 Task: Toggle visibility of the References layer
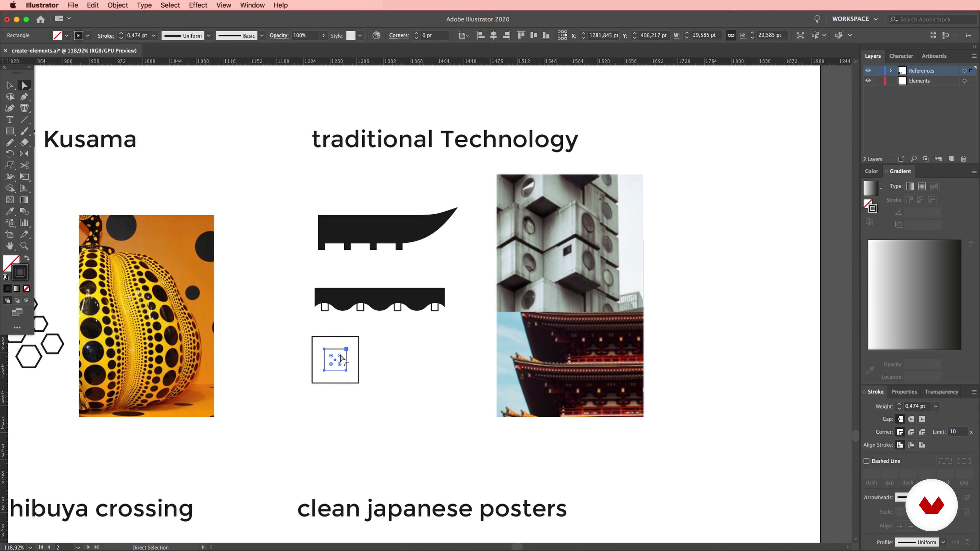[868, 70]
